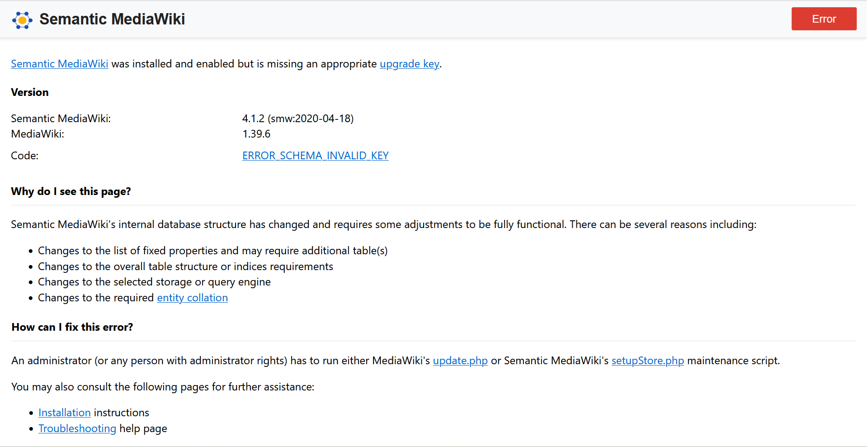Click the Semantic MediaWiki header title
This screenshot has height=447, width=868.
112,19
